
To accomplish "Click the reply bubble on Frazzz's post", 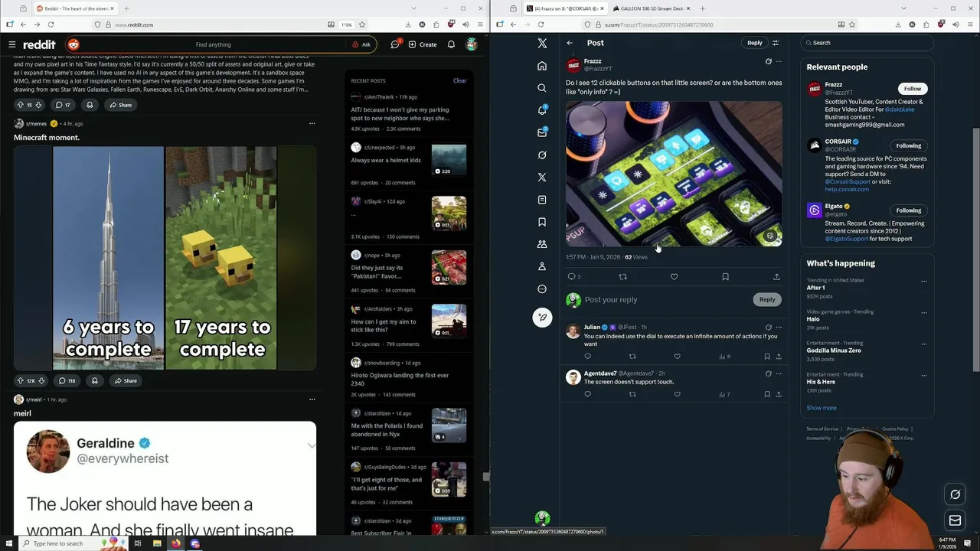I will click(x=571, y=277).
